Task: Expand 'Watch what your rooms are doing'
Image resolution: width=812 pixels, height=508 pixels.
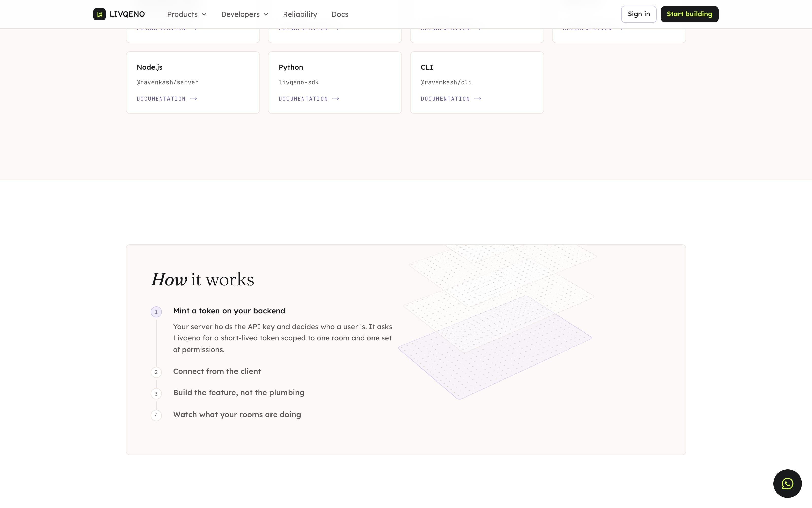Action: [x=237, y=415]
